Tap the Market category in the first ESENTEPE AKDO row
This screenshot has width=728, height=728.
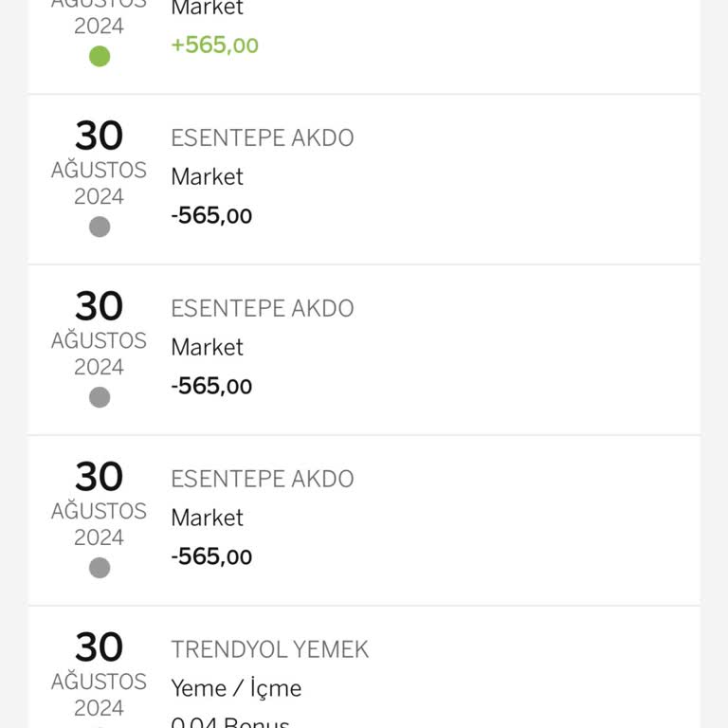(207, 177)
